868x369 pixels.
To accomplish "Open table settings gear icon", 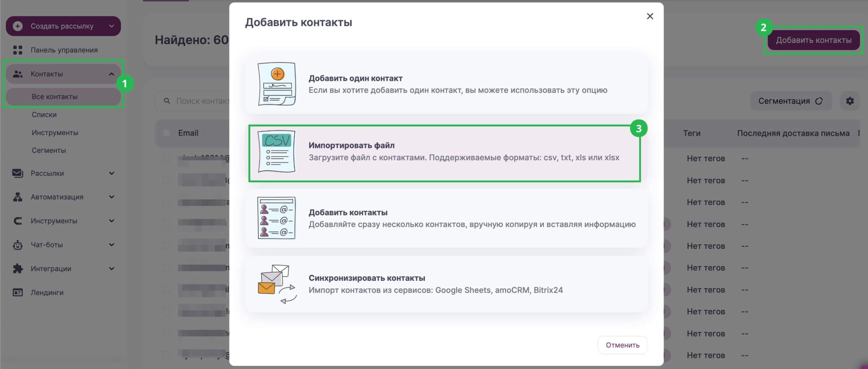I will (850, 101).
